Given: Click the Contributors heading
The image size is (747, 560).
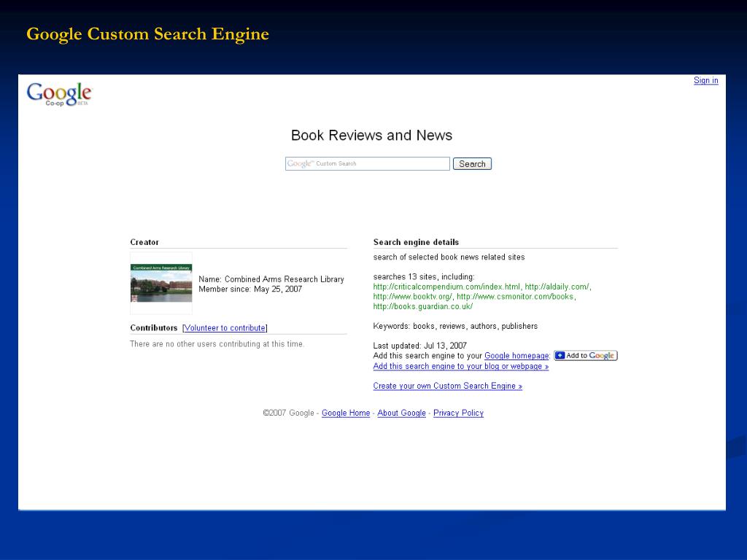Looking at the screenshot, I should pos(153,327).
